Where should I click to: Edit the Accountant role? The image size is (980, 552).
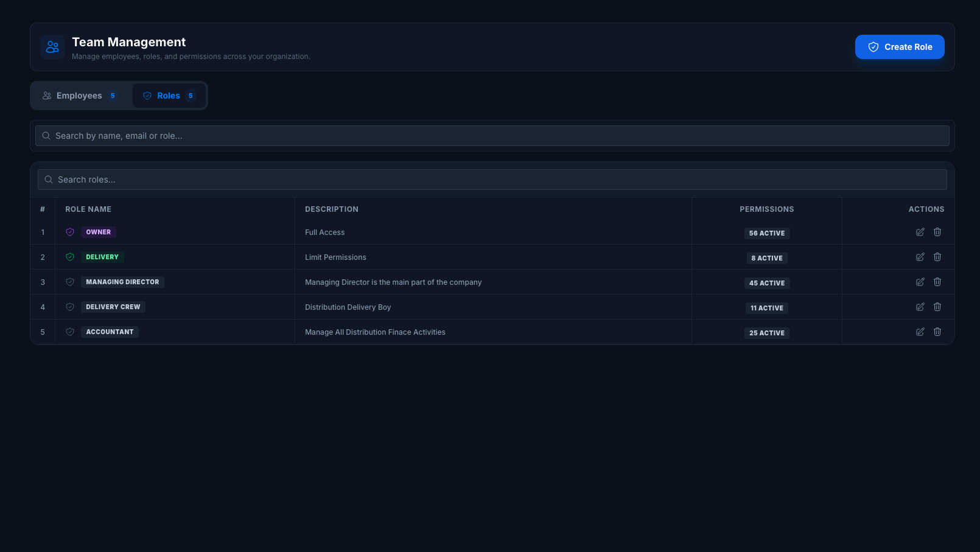coord(920,332)
